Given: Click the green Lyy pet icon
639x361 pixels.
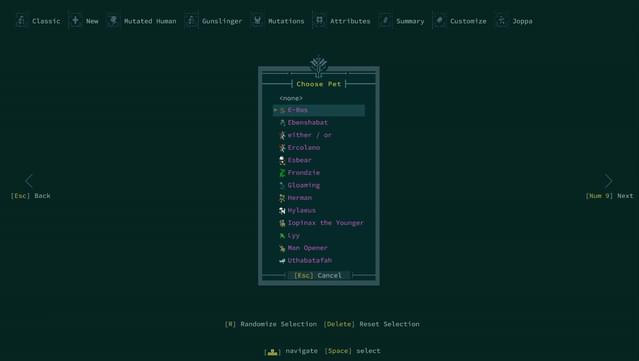Looking at the screenshot, I should click(x=282, y=236).
